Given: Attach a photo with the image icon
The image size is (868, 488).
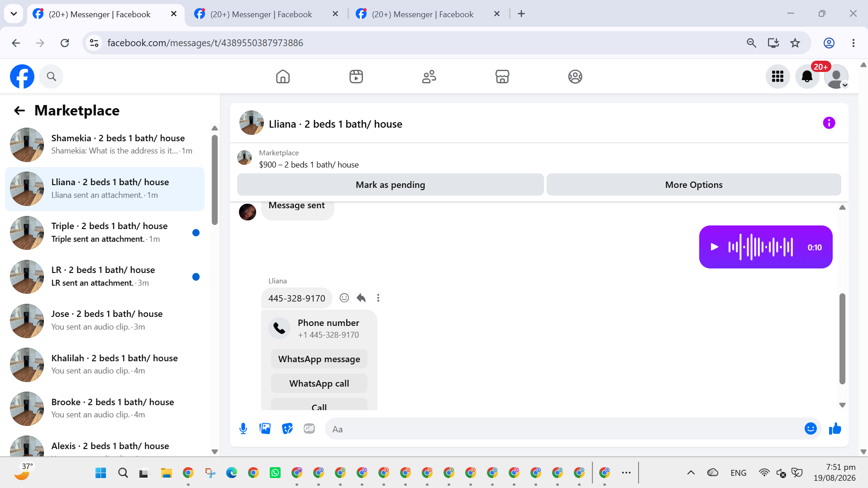Looking at the screenshot, I should [x=265, y=429].
